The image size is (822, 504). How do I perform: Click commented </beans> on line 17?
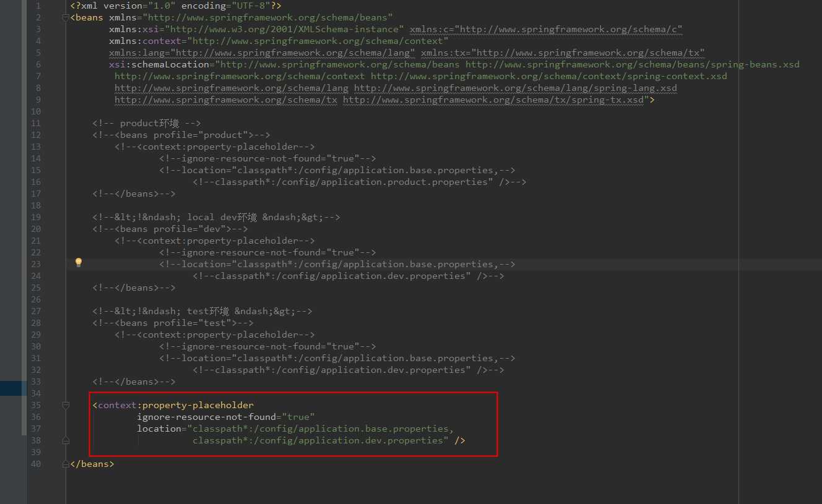tap(134, 194)
